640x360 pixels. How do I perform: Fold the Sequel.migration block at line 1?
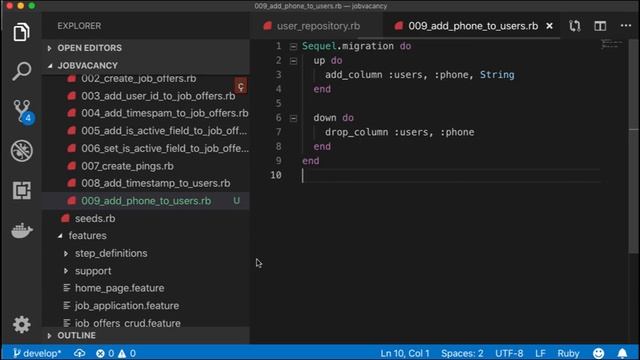click(x=293, y=47)
